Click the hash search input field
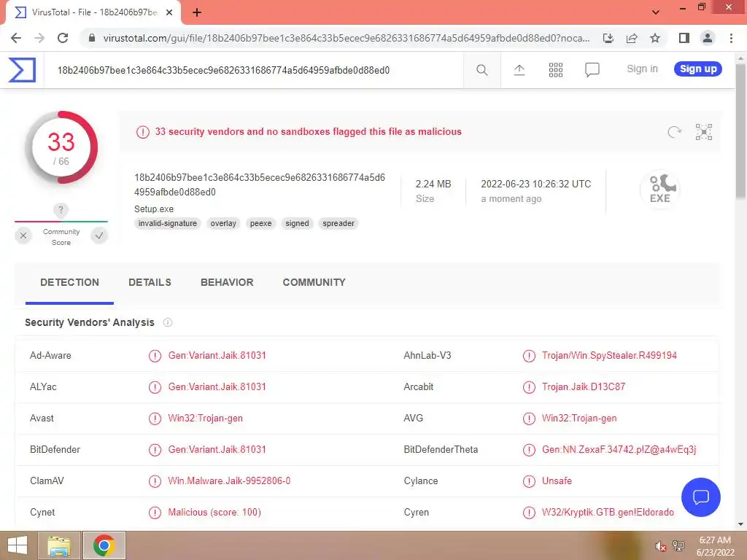 click(253, 70)
